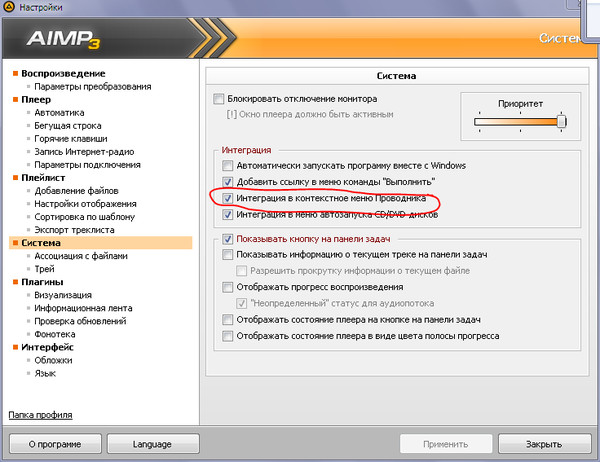
Task: Enable 'Автоматически запускать программу вместе с Windows'
Action: click(x=228, y=165)
